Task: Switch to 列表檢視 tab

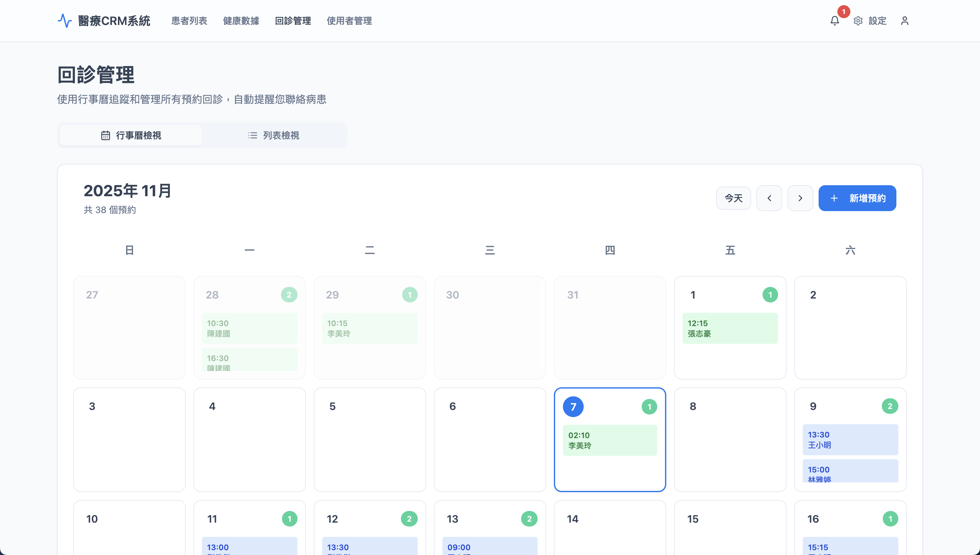Action: tap(274, 135)
